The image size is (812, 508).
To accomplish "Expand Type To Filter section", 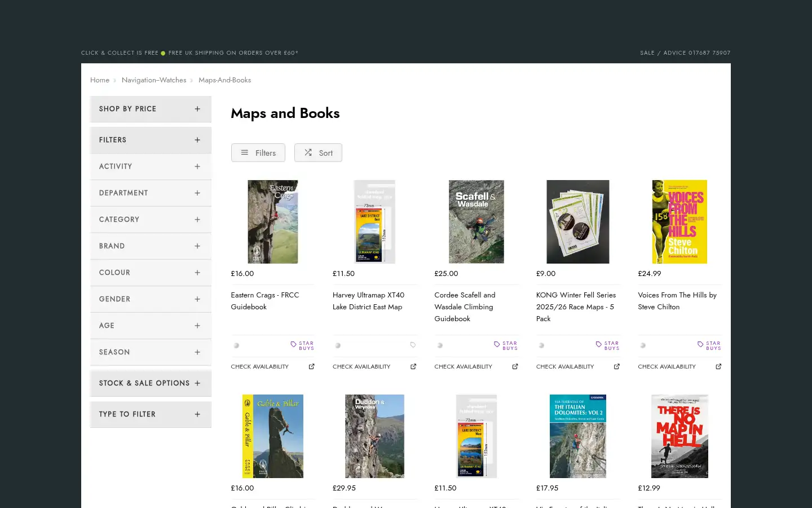I will [151, 414].
